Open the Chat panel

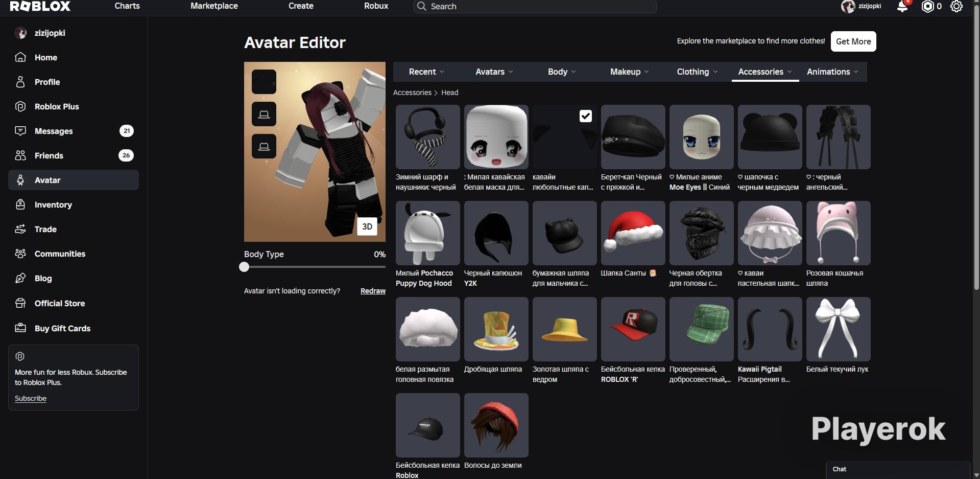tap(898, 470)
